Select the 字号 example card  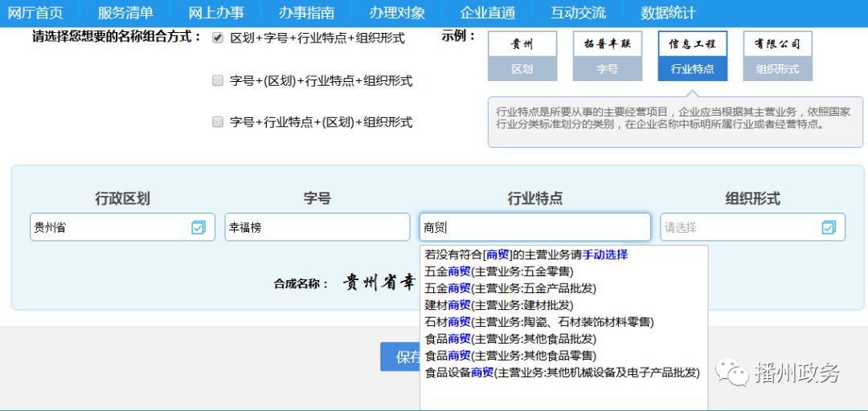(x=607, y=55)
